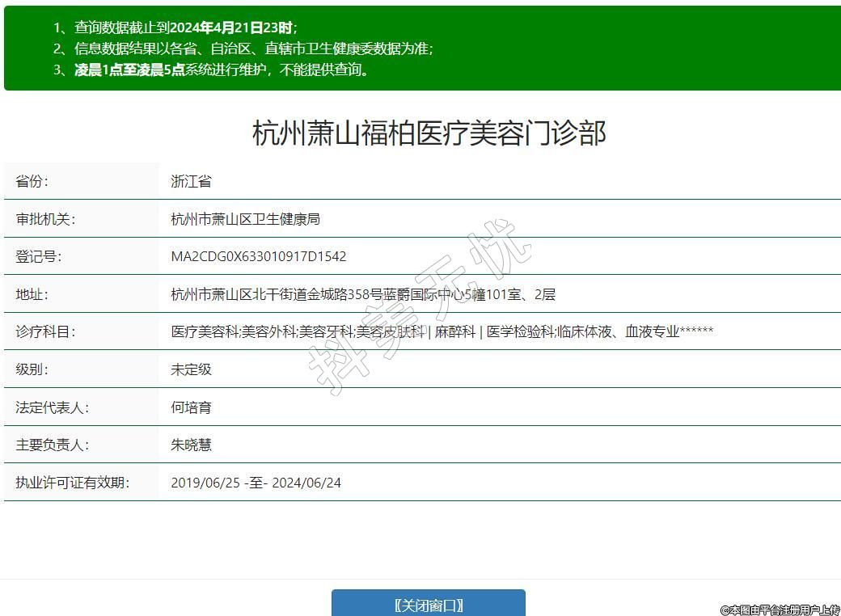Click the 执业许可证有效期 row label

point(73,483)
